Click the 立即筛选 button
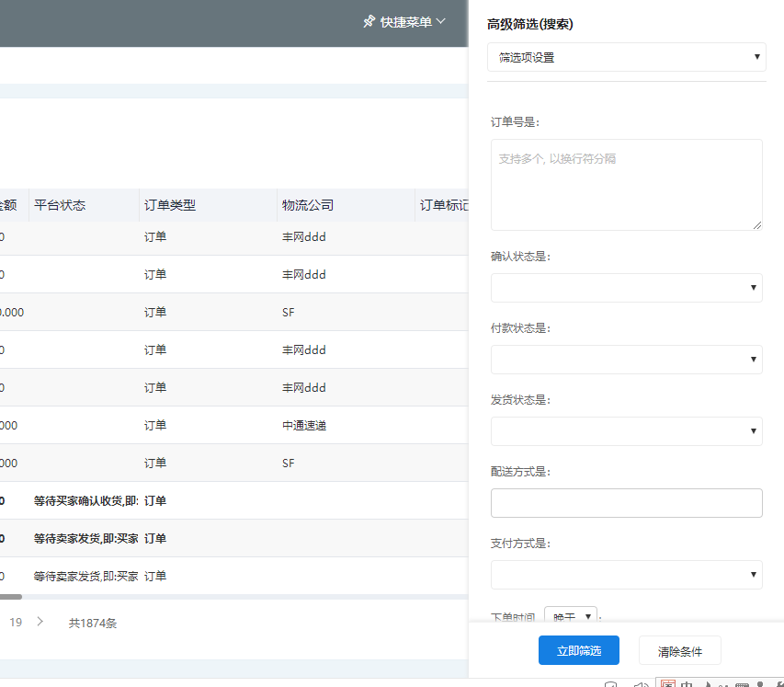 578,650
